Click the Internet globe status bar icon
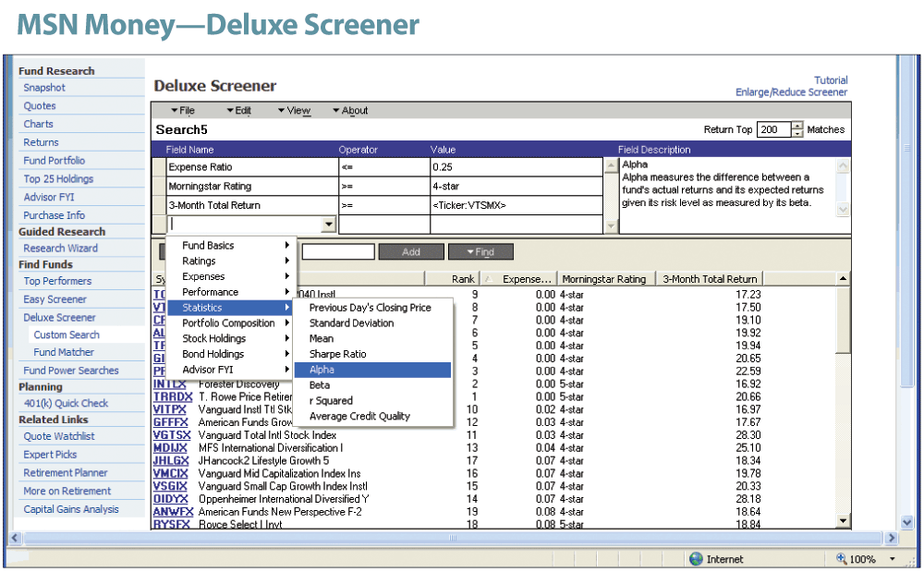Viewport: 924px width, 584px height. pos(696,559)
